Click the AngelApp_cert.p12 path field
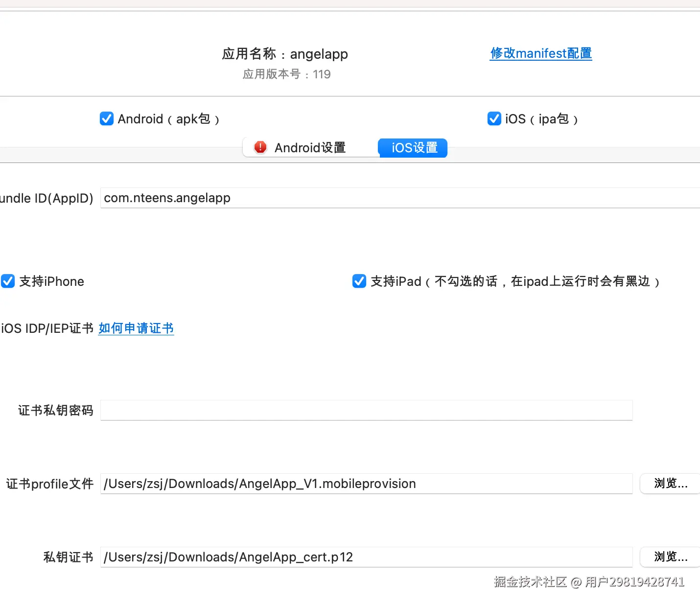This screenshot has height=604, width=700. [366, 557]
